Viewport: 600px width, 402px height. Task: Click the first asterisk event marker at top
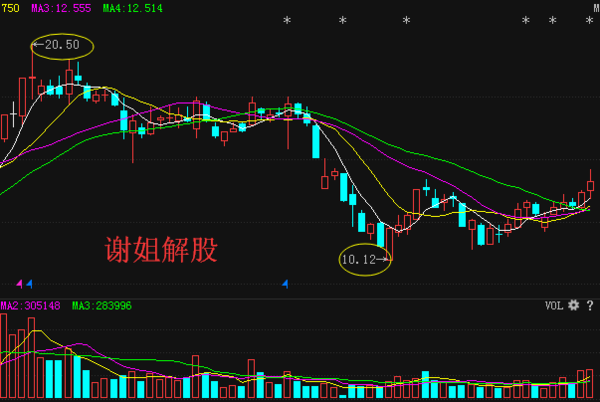[288, 21]
